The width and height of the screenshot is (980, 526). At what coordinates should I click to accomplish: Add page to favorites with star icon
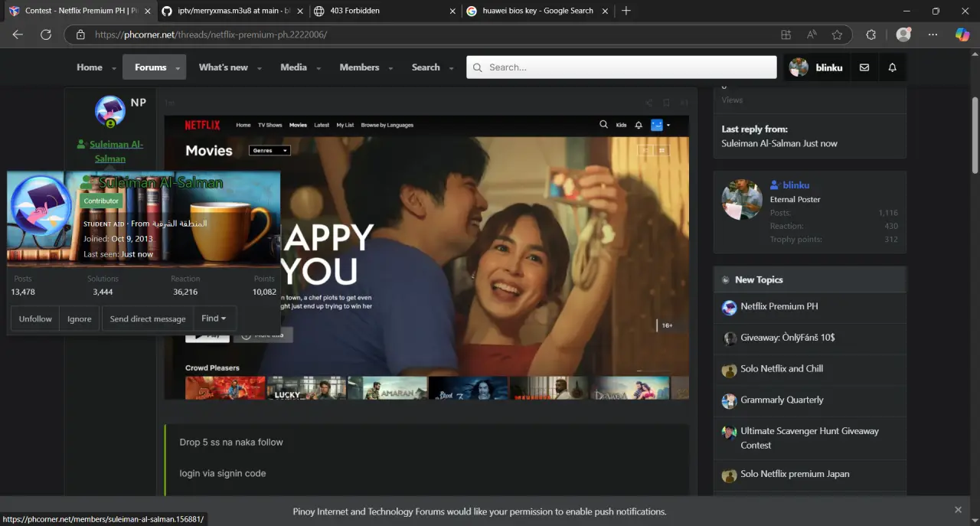(x=837, y=34)
